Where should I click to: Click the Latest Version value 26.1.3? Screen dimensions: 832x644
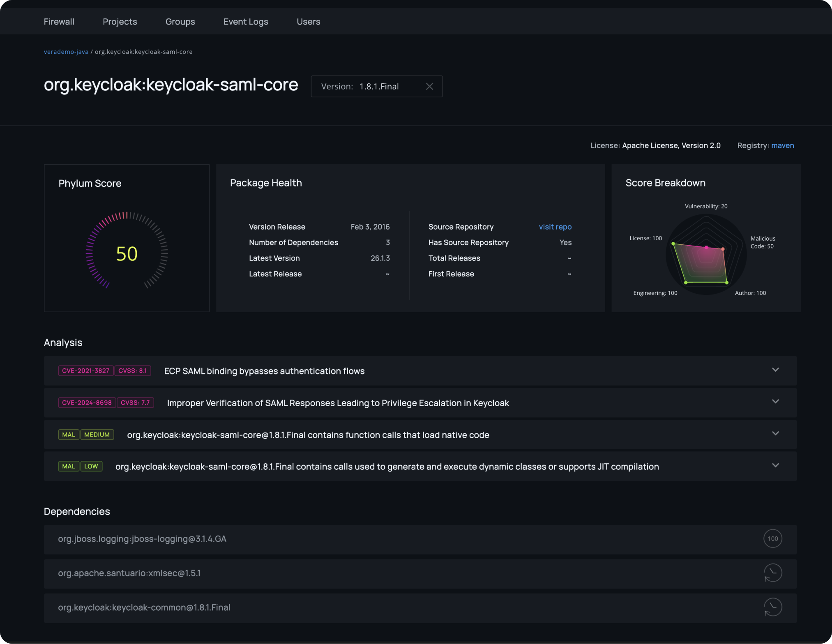click(x=380, y=258)
